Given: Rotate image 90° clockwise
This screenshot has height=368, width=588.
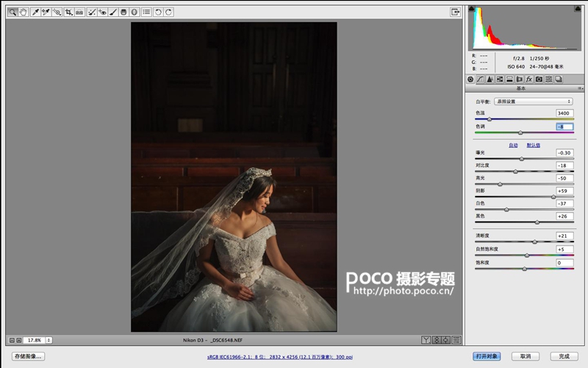Looking at the screenshot, I should [169, 12].
